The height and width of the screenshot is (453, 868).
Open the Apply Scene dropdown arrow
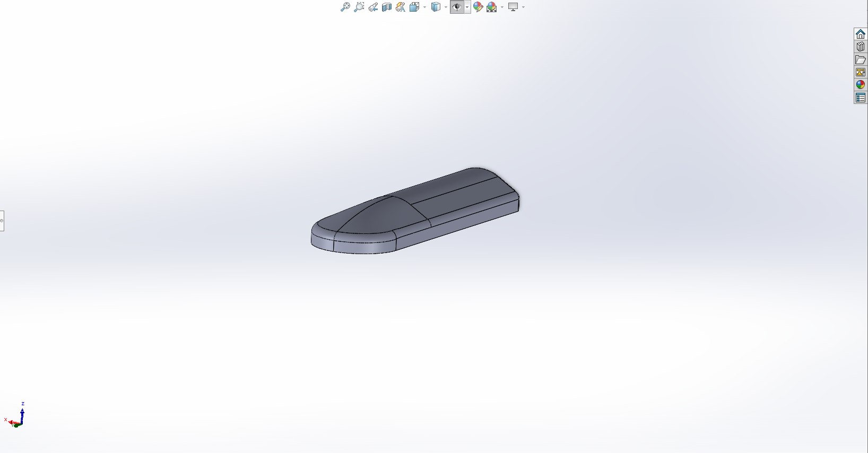(x=502, y=7)
